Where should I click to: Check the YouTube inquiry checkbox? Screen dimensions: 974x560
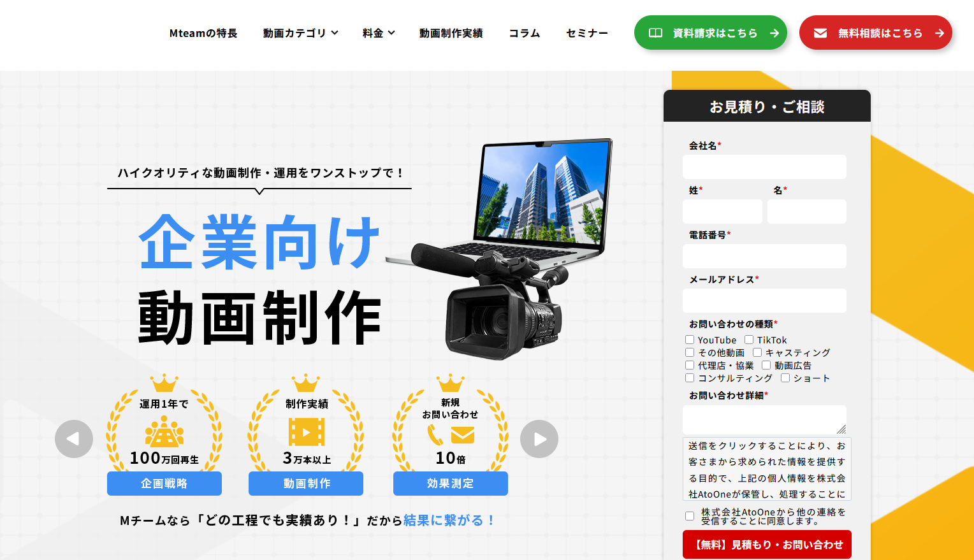[x=690, y=340]
